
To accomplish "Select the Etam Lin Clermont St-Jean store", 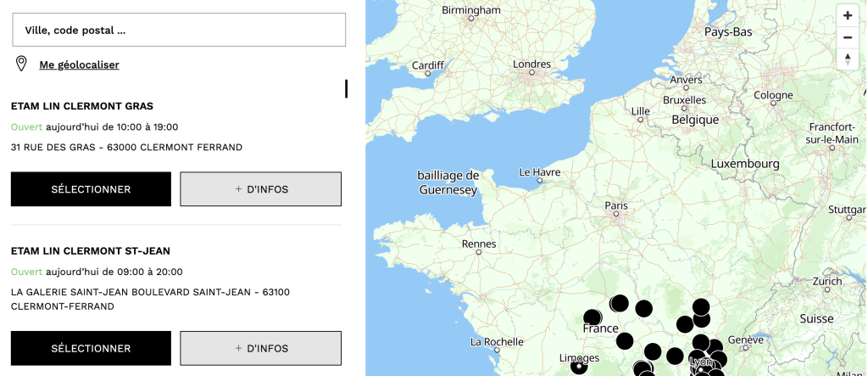I will coord(91,348).
